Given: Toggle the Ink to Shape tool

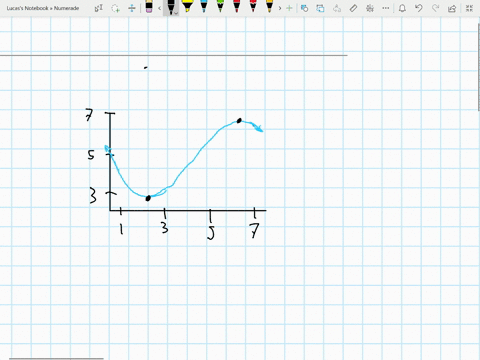Looking at the screenshot, I should [x=304, y=8].
